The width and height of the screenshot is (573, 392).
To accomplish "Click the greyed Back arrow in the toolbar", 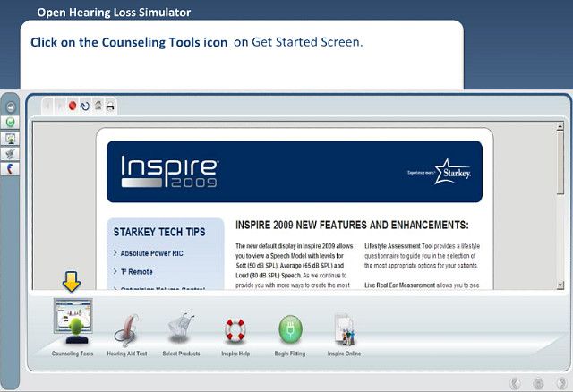I will pos(47,107).
